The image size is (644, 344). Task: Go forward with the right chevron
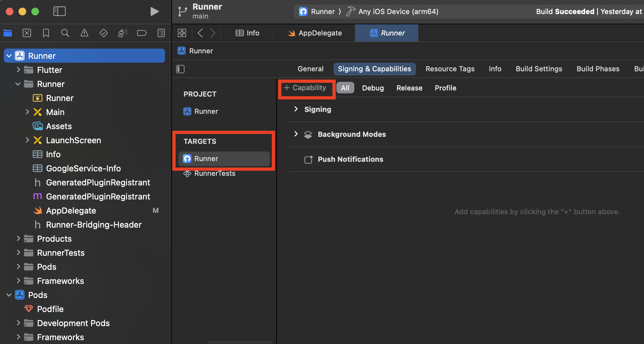pyautogui.click(x=213, y=33)
